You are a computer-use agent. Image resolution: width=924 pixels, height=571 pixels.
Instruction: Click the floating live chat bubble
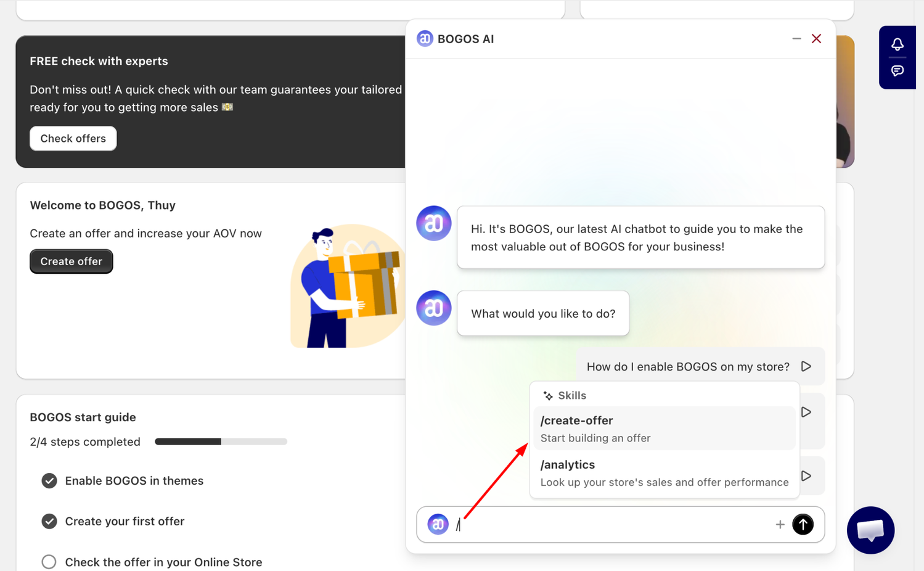tap(870, 530)
